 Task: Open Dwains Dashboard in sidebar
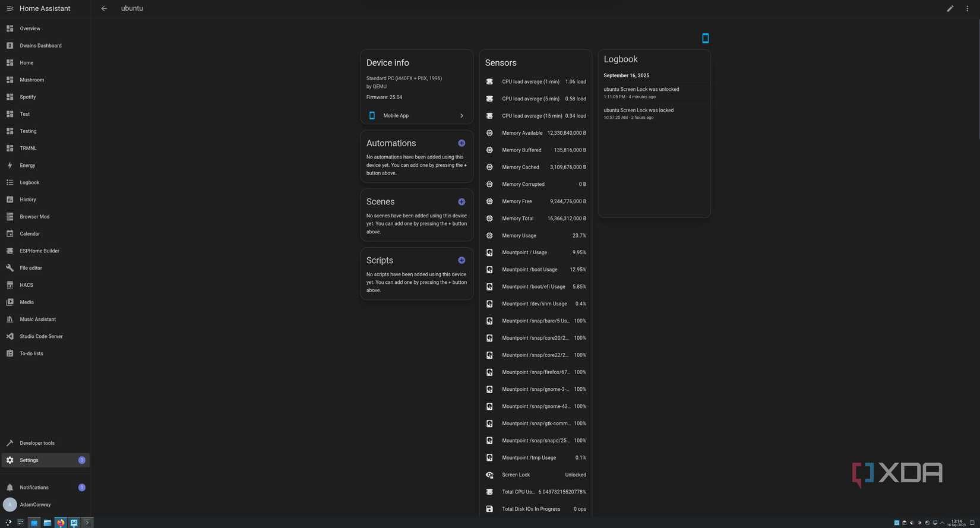[45, 46]
